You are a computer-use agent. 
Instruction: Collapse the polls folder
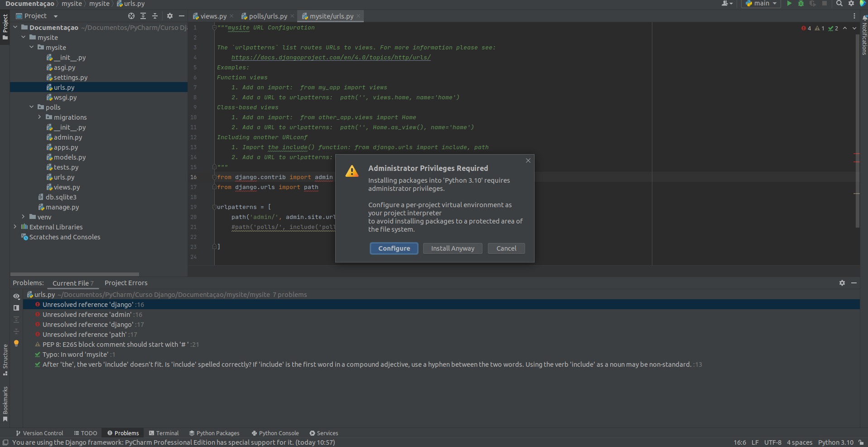[x=32, y=107]
